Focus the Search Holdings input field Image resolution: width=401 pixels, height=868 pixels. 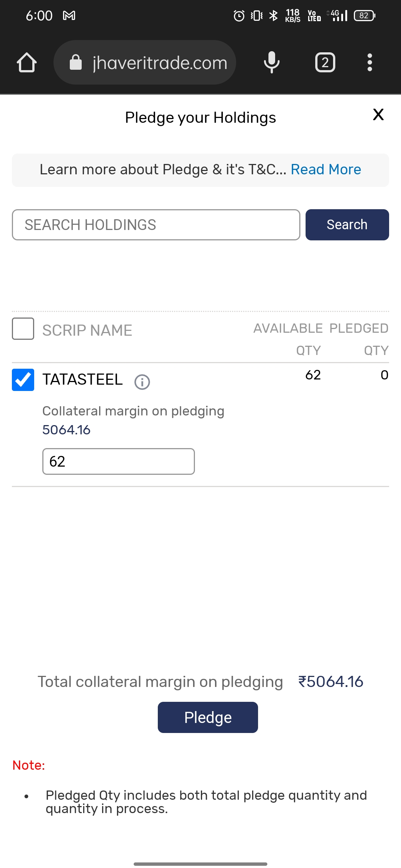[x=156, y=225]
